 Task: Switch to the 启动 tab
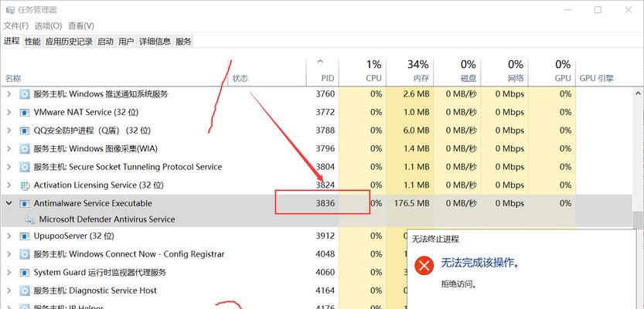[106, 42]
